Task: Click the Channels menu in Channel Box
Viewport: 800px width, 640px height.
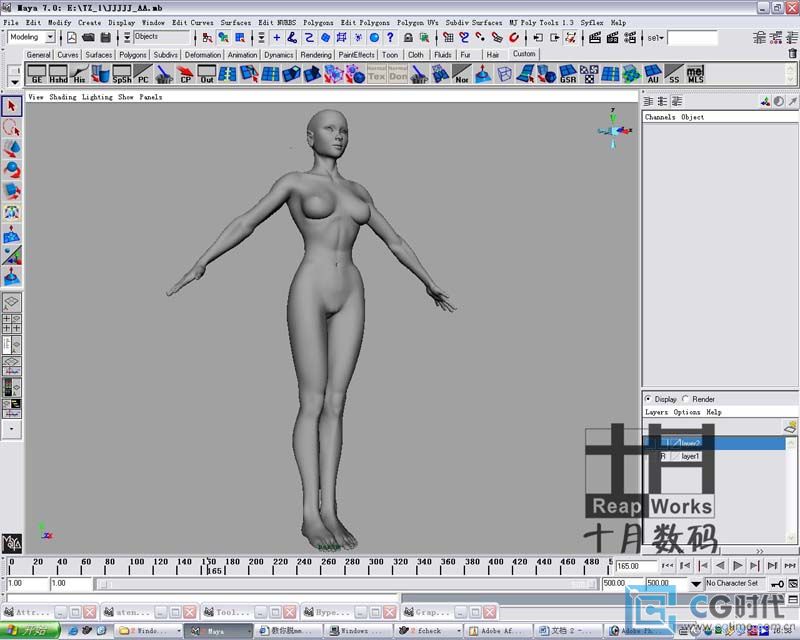Action: pos(660,117)
